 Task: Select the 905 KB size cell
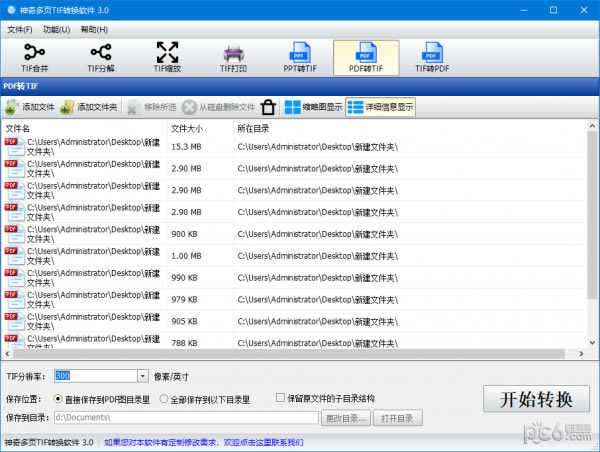point(184,321)
